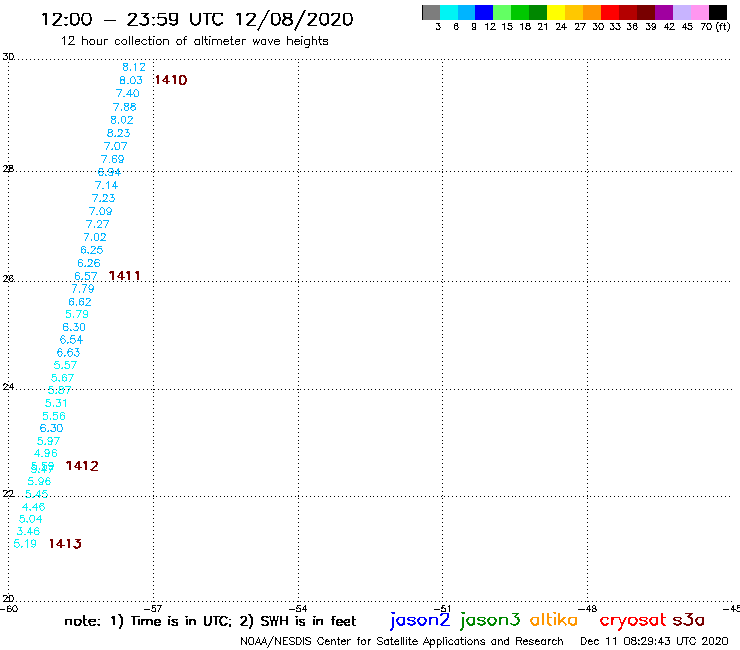This screenshot has width=740, height=650.
Task: Click the 12 hour collection subtitle
Action: point(194,41)
